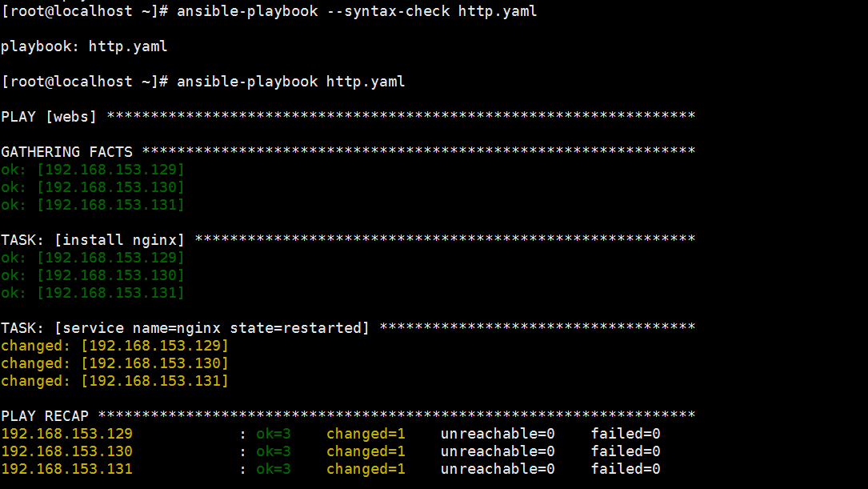
Task: Click 'ok=3' in the 192.168.153.129 recap row
Action: coord(274,434)
